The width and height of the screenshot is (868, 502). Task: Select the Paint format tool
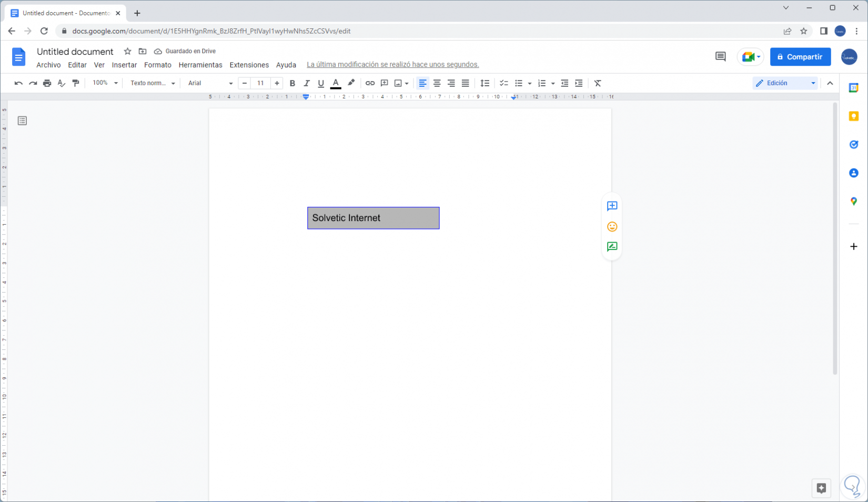(76, 83)
